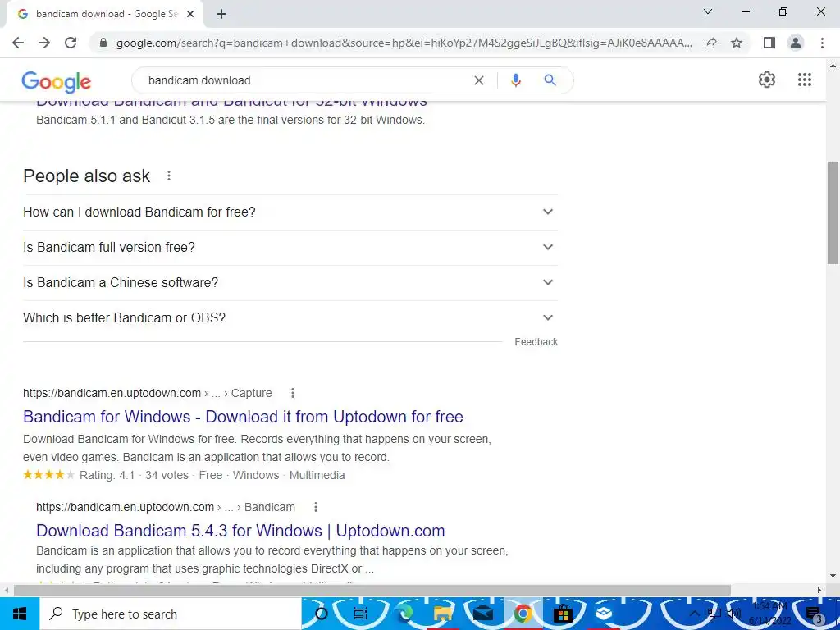
Task: Click the horizontal scrollbar at bottom
Action: click(372, 591)
